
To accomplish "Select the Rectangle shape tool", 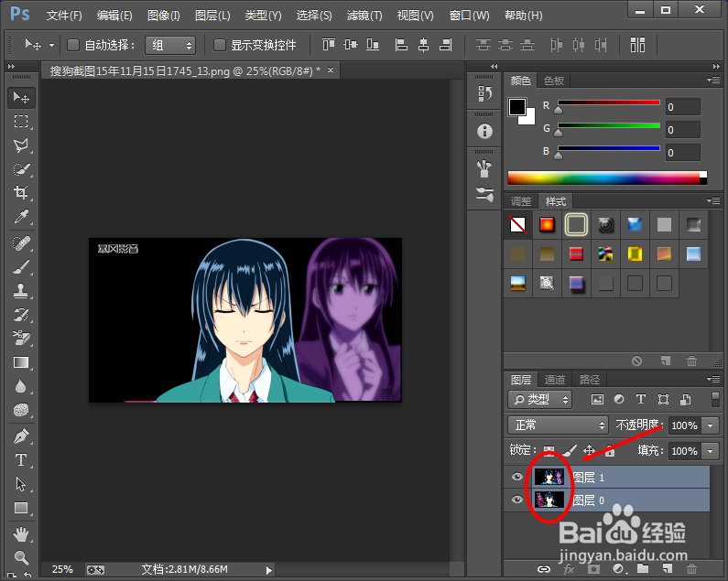I will pos(21,508).
